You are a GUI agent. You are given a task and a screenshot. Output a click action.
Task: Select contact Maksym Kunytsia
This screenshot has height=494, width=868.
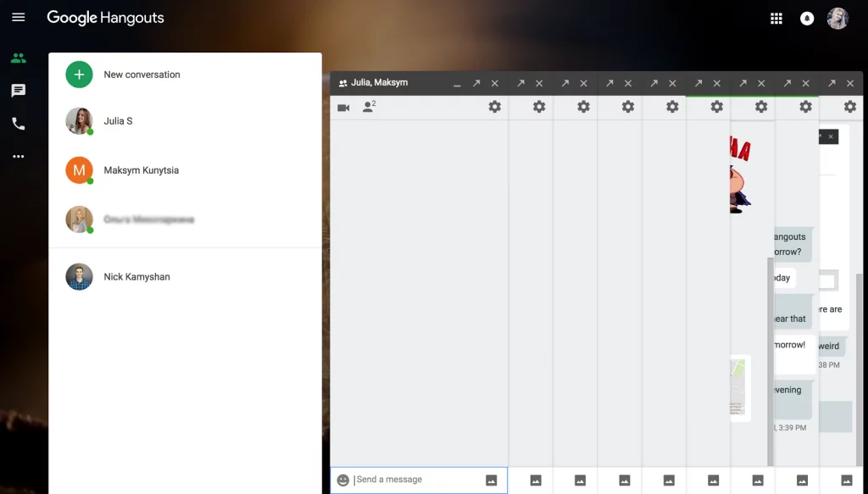[141, 170]
